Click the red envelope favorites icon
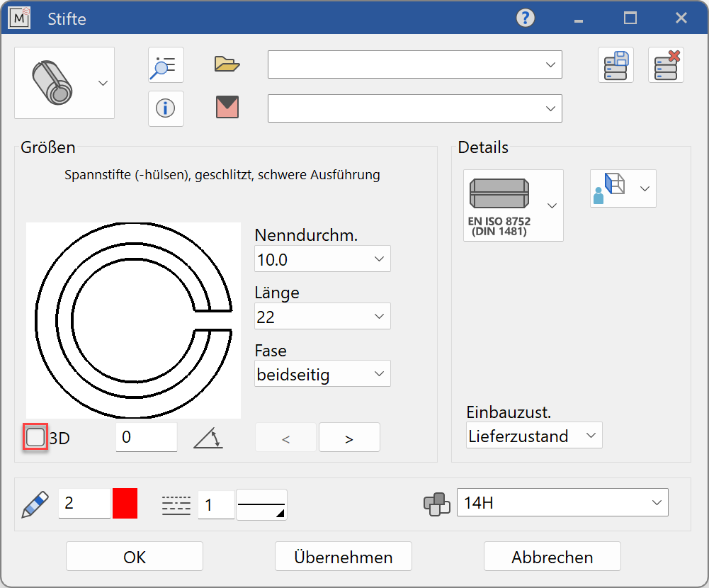Screen dimensions: 709x588 [227, 107]
